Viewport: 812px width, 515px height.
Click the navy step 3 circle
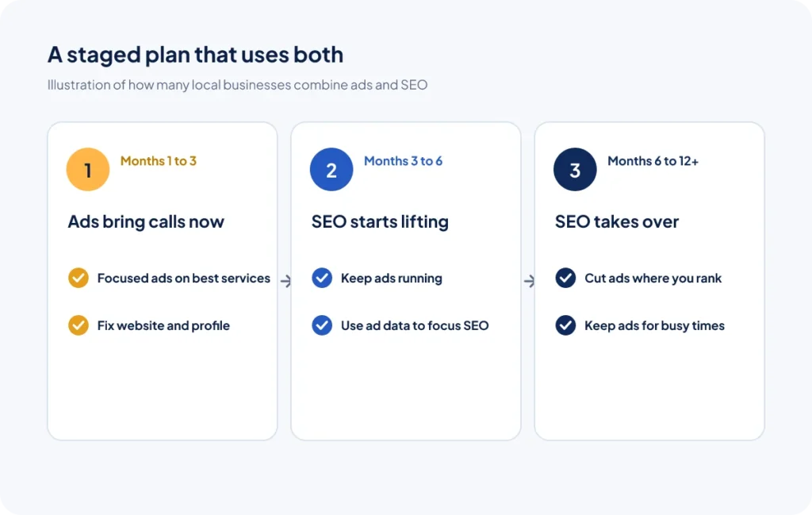pyautogui.click(x=575, y=170)
